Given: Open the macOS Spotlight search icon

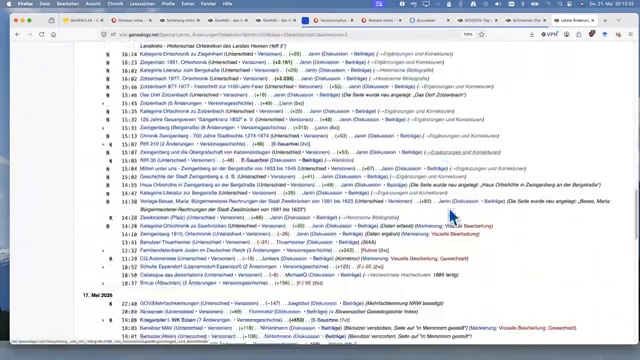Looking at the screenshot, I should [x=560, y=4].
